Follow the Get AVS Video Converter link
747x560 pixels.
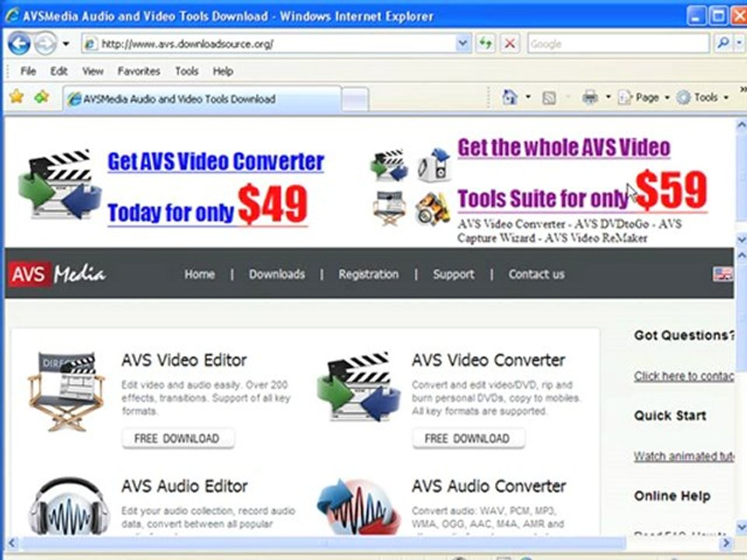pos(216,162)
